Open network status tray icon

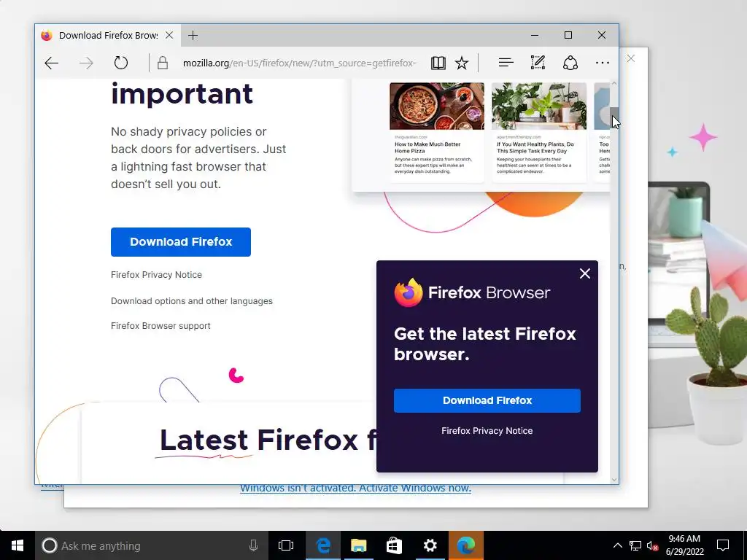[x=635, y=545]
